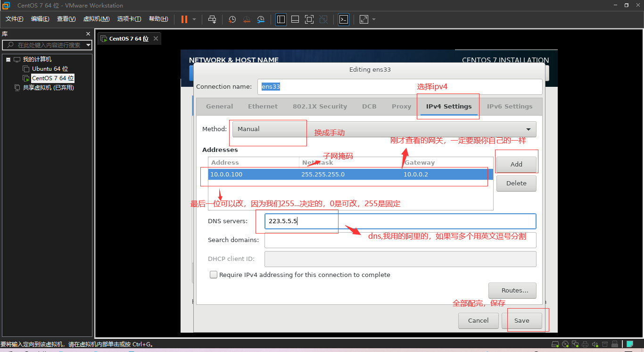Viewport: 644px width, 352px height.
Task: Open the 查看(V) menu
Action: coord(66,19)
